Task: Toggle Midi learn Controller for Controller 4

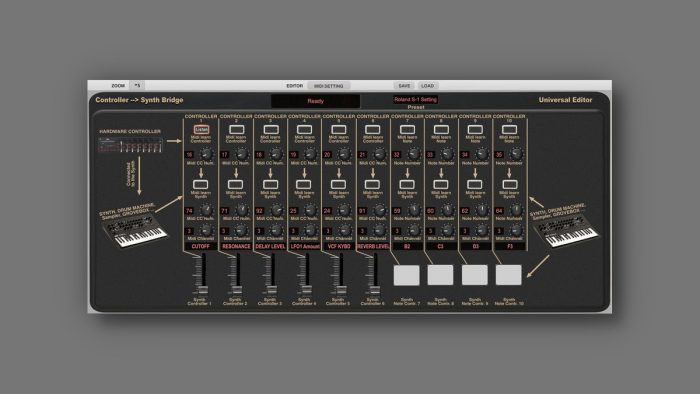Action: point(304,129)
